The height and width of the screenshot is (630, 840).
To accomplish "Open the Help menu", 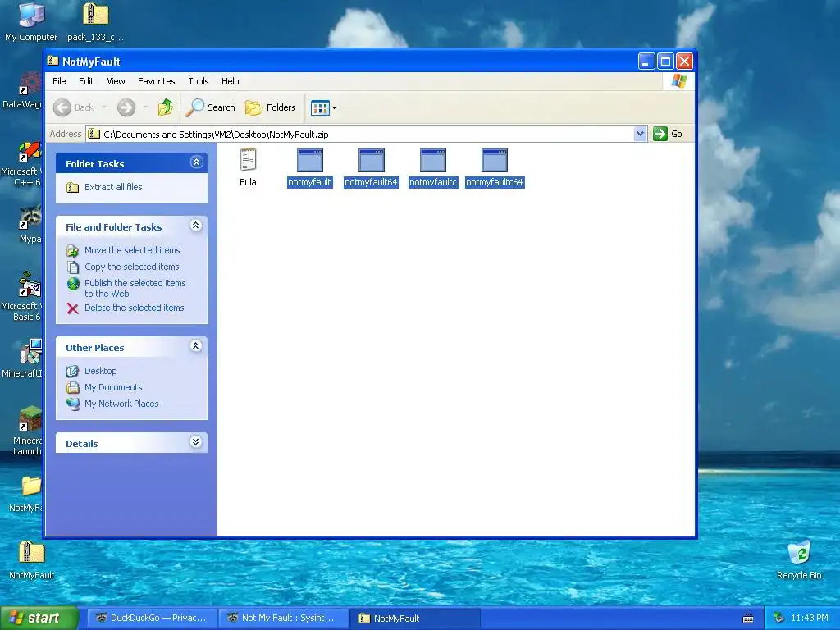I will pos(231,81).
